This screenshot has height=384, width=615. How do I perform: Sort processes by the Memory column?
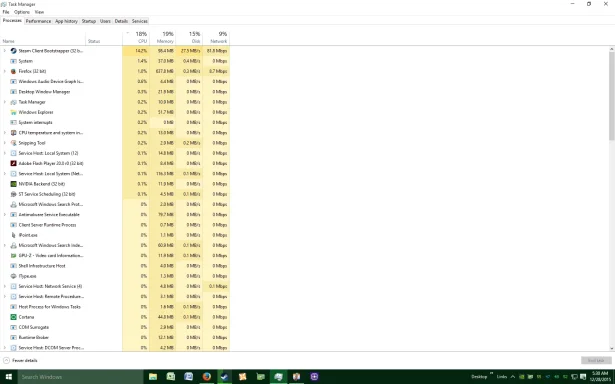pyautogui.click(x=162, y=38)
